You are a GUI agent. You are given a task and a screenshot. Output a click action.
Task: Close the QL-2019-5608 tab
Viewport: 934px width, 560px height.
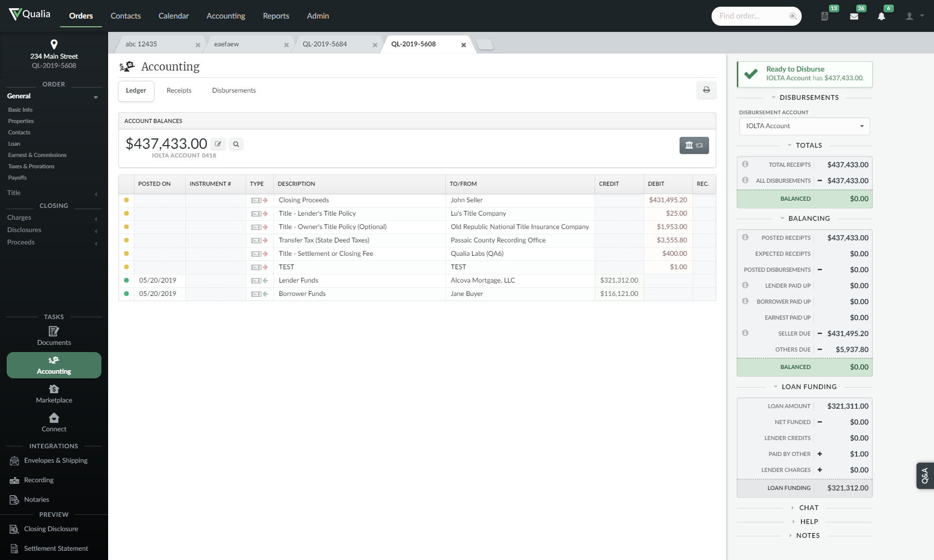click(x=463, y=45)
